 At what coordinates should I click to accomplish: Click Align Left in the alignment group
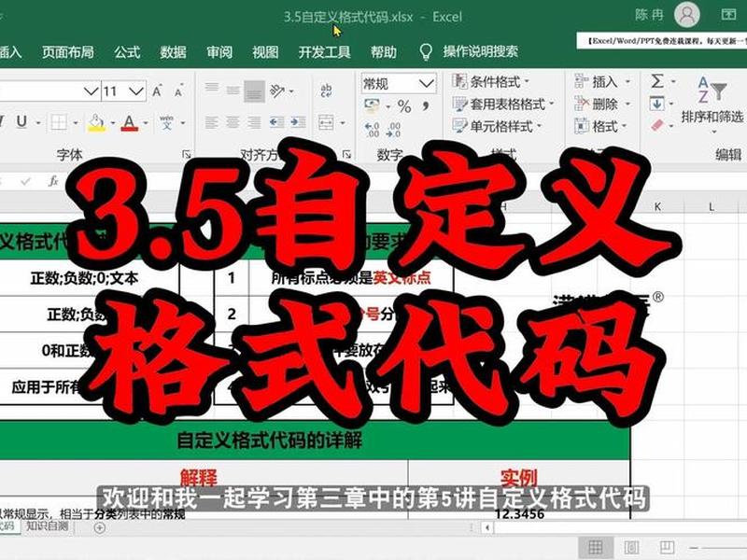click(x=212, y=122)
